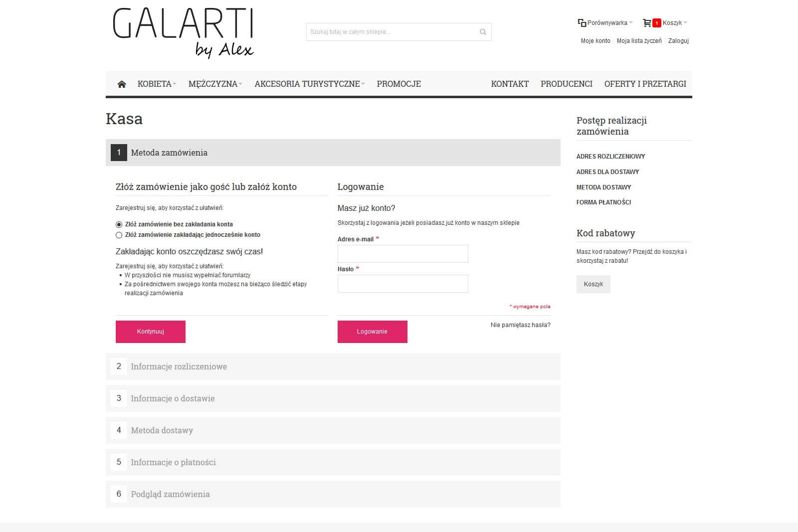Click the home icon in navigation bar

click(x=121, y=84)
